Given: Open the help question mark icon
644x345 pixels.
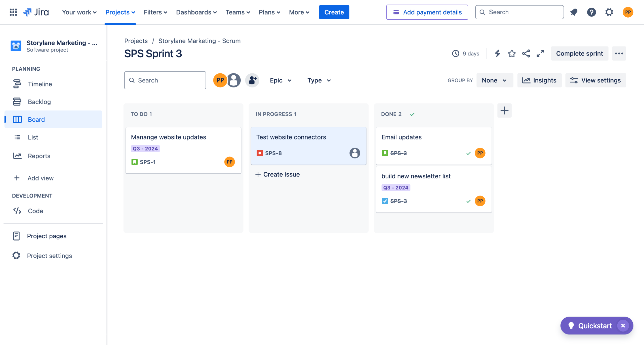Looking at the screenshot, I should pyautogui.click(x=591, y=12).
